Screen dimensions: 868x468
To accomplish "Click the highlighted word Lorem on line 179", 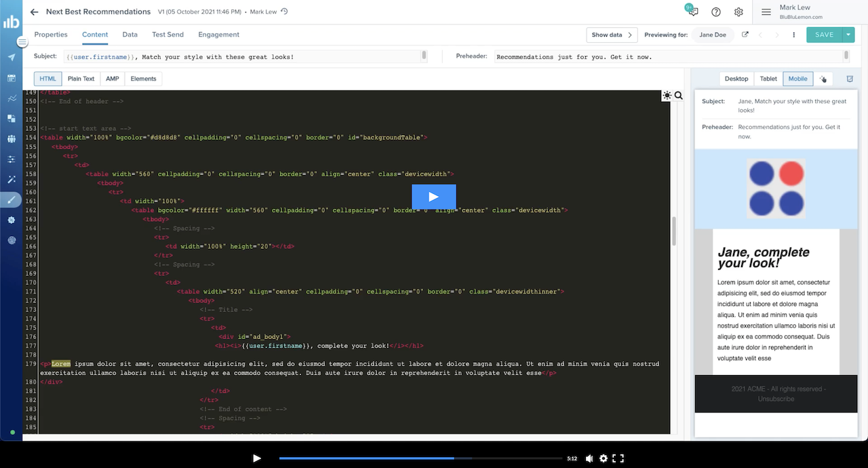I will tap(61, 364).
